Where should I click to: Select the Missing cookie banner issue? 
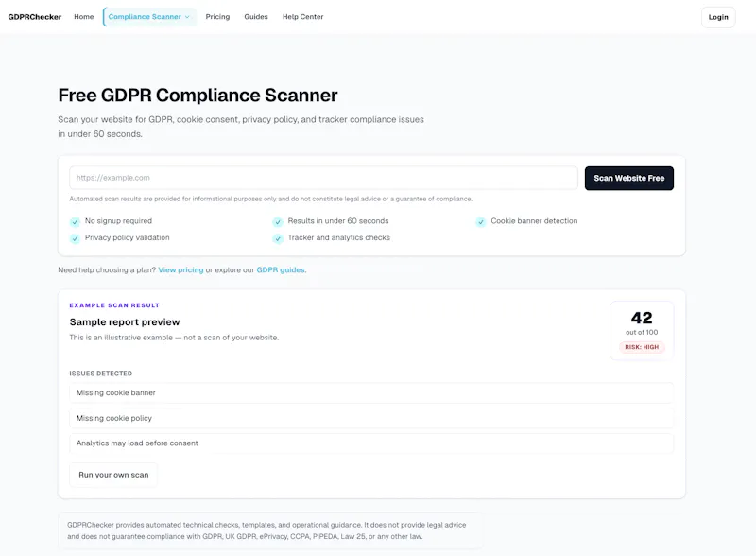[371, 392]
